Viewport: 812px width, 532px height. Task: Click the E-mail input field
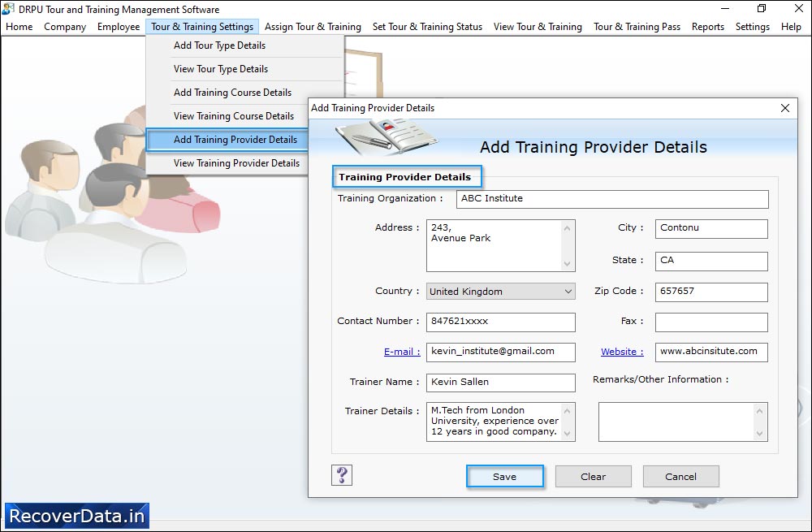[501, 352]
